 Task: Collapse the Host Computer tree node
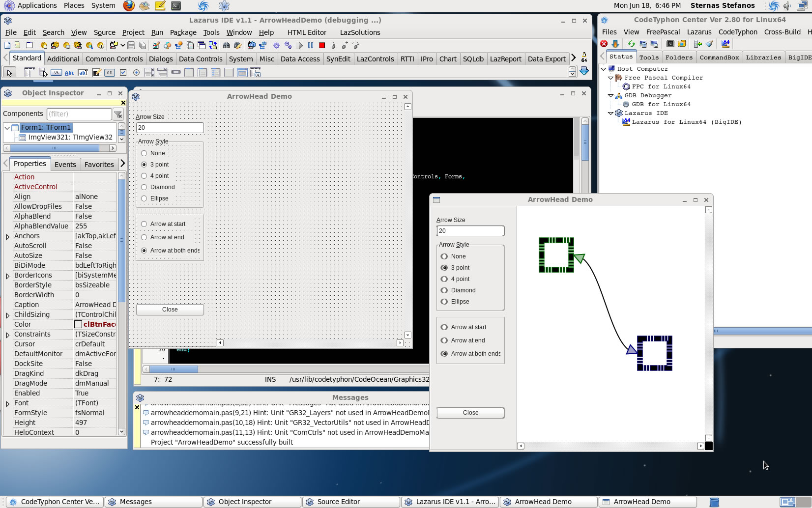click(x=604, y=69)
